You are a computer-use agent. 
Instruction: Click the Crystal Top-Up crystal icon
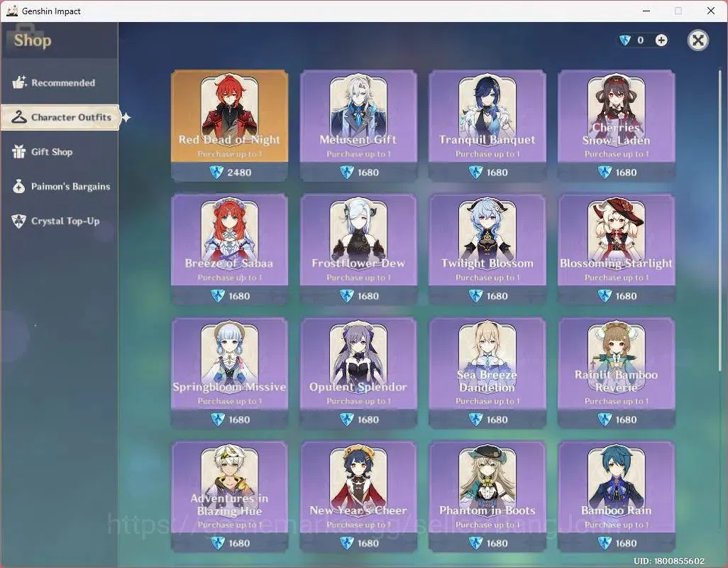pyautogui.click(x=19, y=221)
